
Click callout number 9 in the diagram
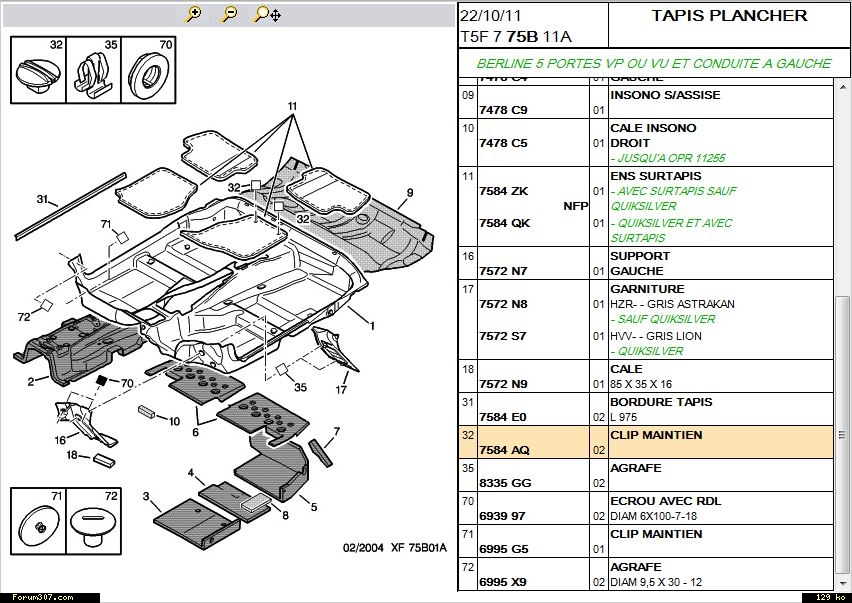(409, 192)
